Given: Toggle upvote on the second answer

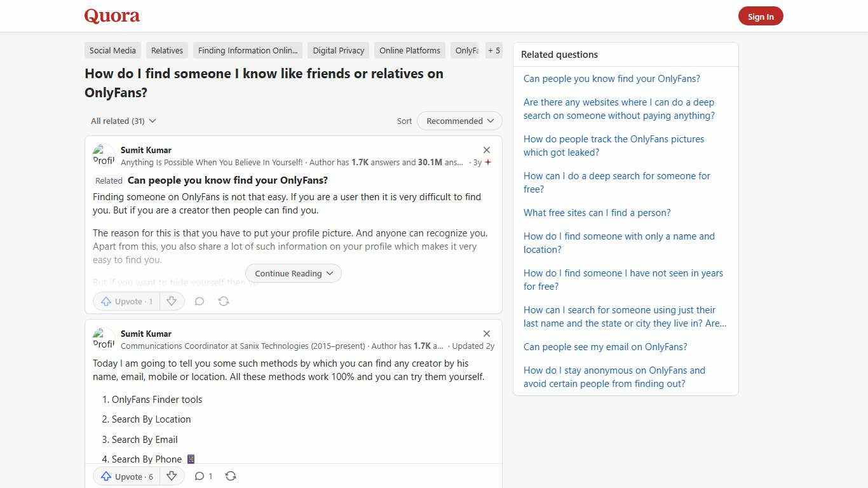Looking at the screenshot, I should click(126, 476).
